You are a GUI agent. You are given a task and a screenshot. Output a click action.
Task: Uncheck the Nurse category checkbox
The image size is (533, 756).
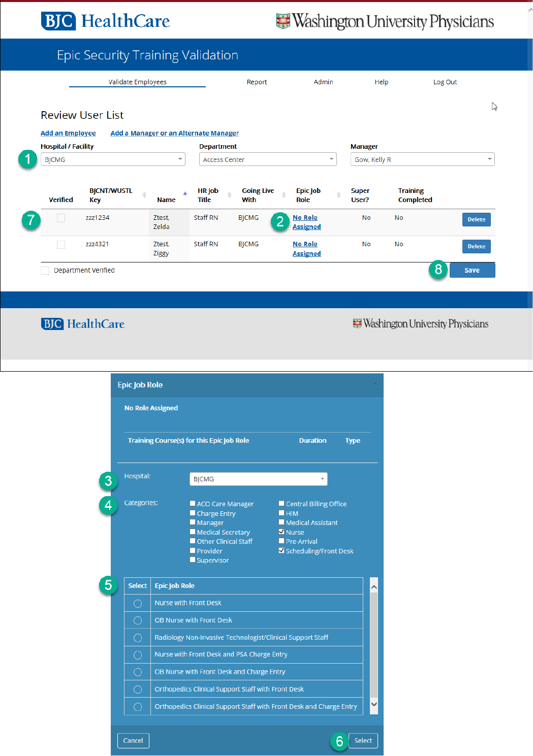(281, 532)
